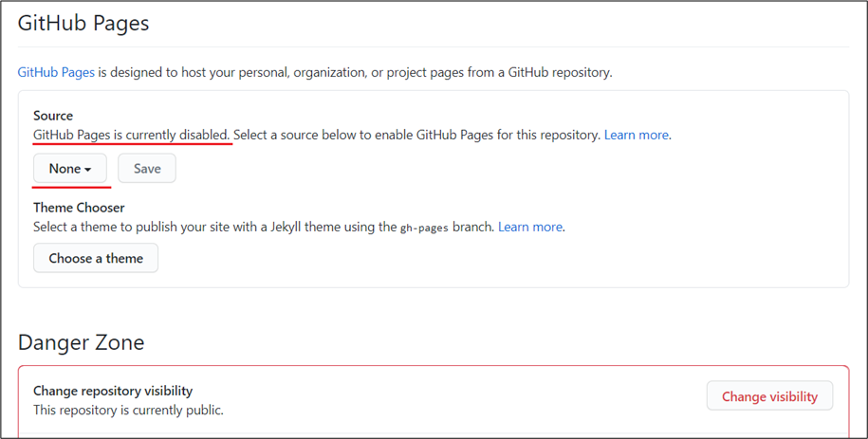Open the blue GitHub Pages link
Image resolution: width=868 pixels, height=439 pixels.
pyautogui.click(x=56, y=72)
